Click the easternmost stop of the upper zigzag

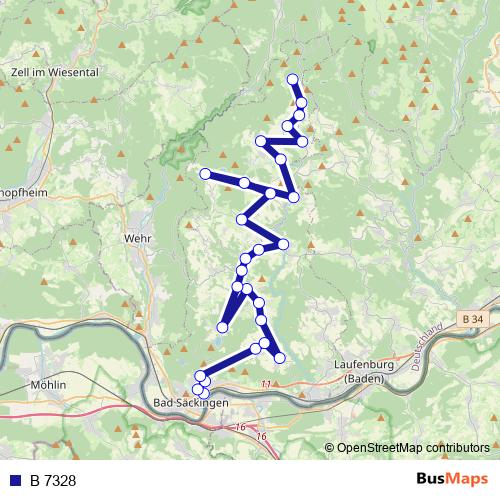point(302,142)
